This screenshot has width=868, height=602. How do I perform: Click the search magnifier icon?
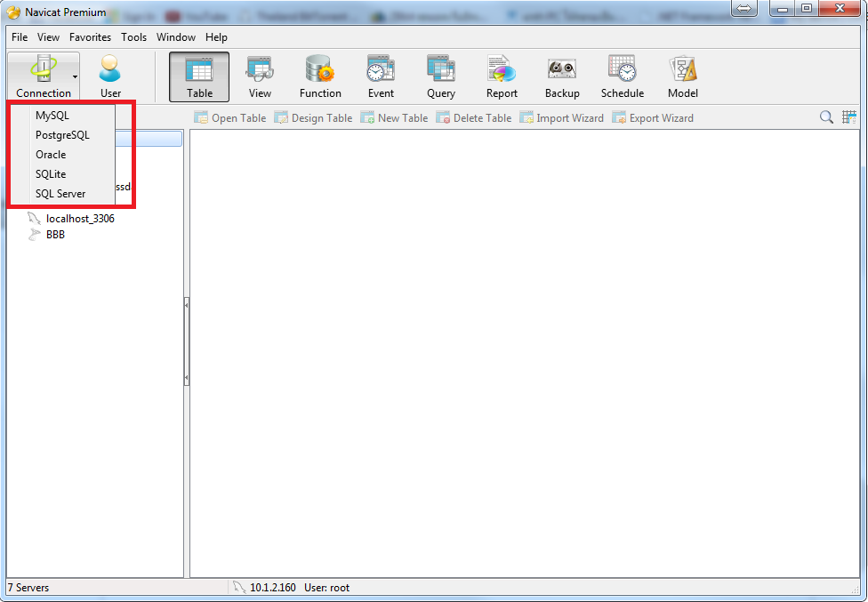click(826, 117)
